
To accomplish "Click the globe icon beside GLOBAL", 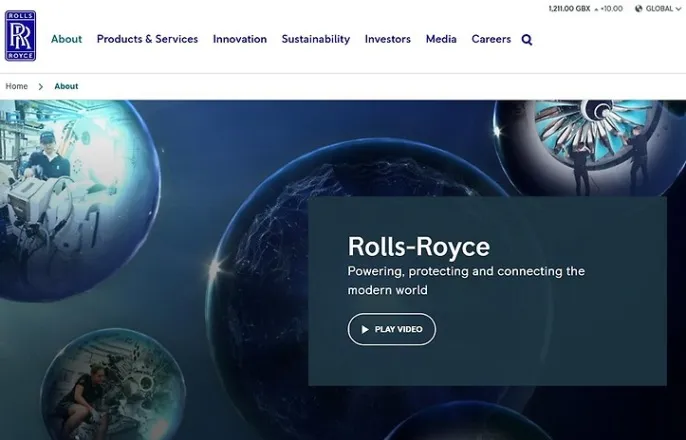I will tap(639, 9).
